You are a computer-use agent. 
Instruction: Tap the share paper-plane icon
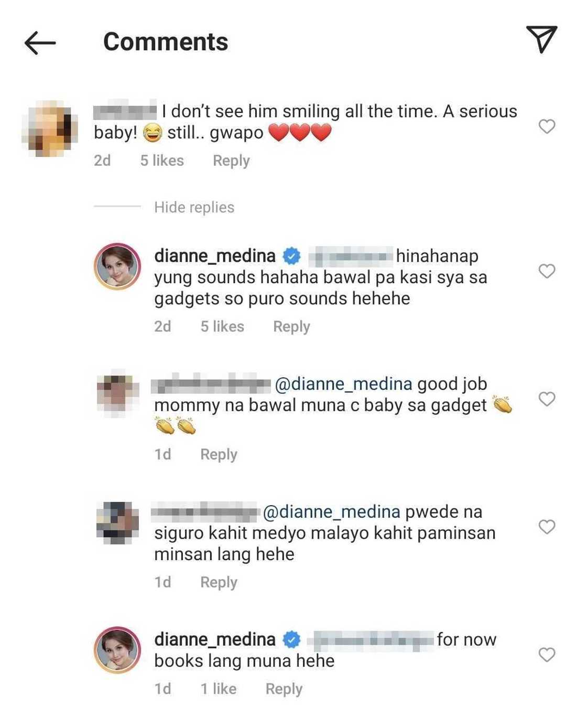point(541,39)
